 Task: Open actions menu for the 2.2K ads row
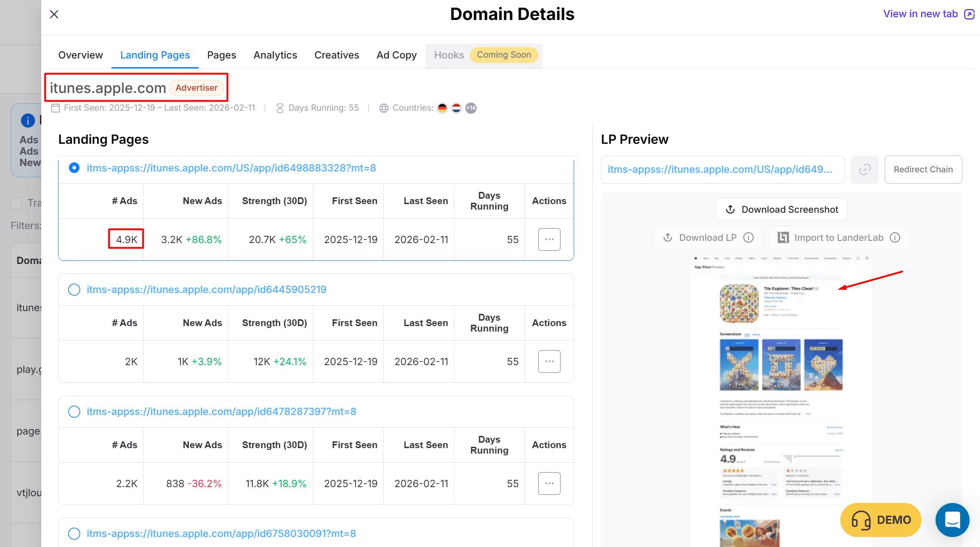point(549,484)
